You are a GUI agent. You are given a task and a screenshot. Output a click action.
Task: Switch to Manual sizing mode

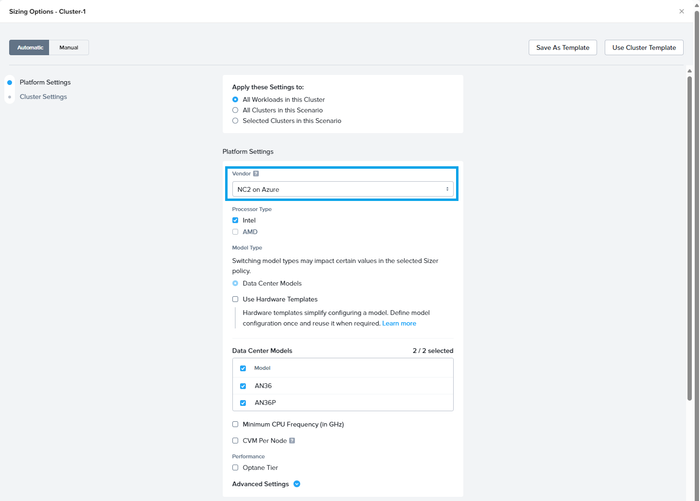pyautogui.click(x=69, y=47)
